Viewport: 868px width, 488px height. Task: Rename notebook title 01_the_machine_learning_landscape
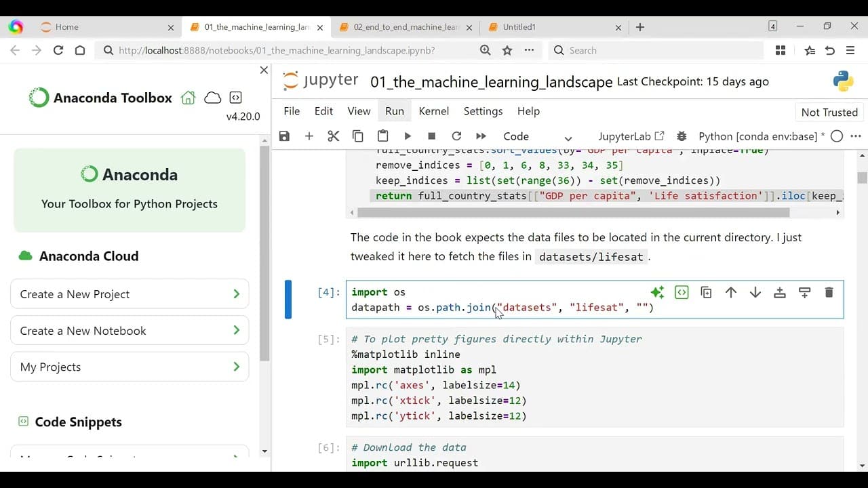click(x=491, y=82)
